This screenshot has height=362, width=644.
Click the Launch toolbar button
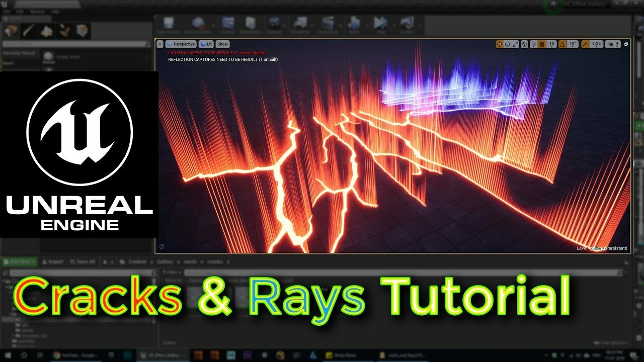click(407, 24)
